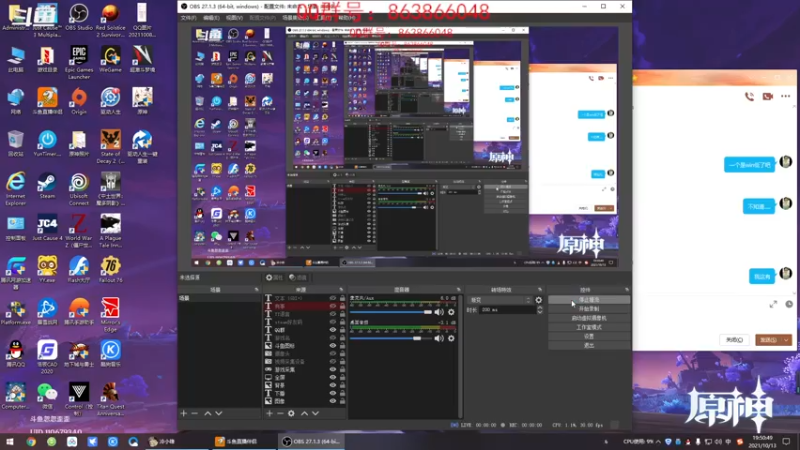This screenshot has width=800, height=450.
Task: Move selected source up with arrow
Action: (305, 413)
